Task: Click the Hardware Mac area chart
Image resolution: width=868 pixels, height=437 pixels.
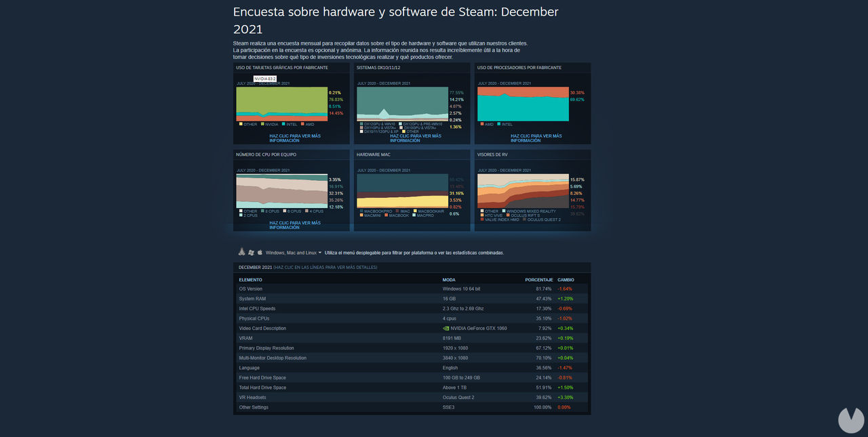Action: pyautogui.click(x=402, y=191)
